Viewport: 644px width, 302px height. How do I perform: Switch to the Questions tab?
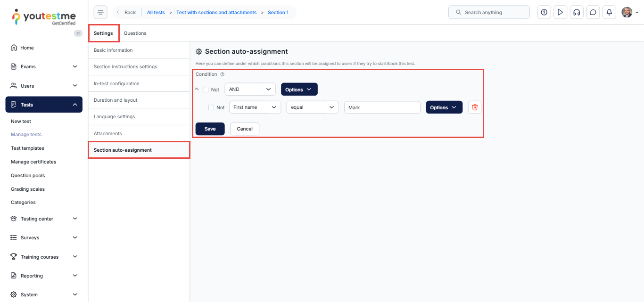pos(135,33)
